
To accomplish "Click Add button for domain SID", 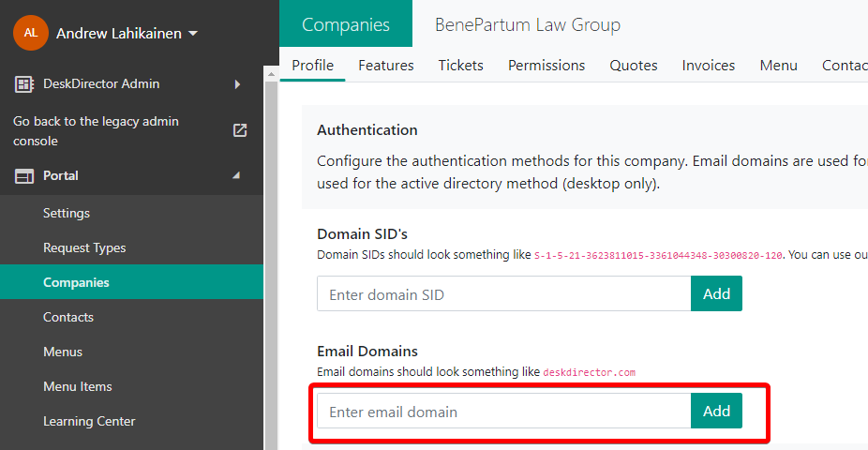I will [x=716, y=294].
